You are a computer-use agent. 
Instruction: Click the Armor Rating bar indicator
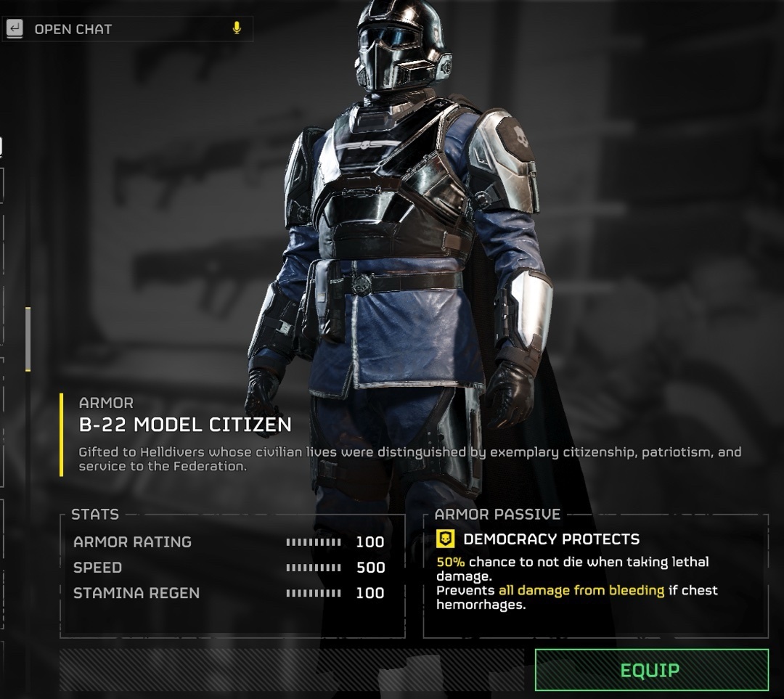pyautogui.click(x=314, y=542)
